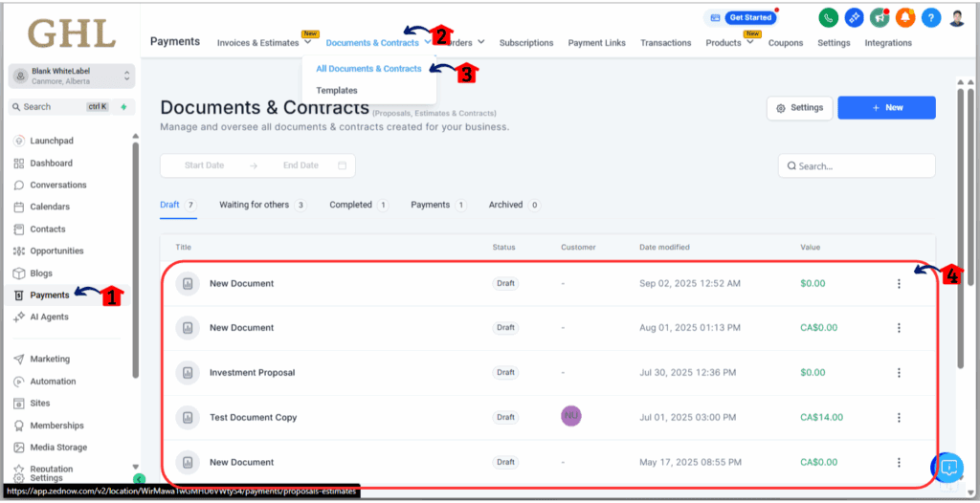Click the blue New button
The width and height of the screenshot is (980, 503).
[x=886, y=107]
